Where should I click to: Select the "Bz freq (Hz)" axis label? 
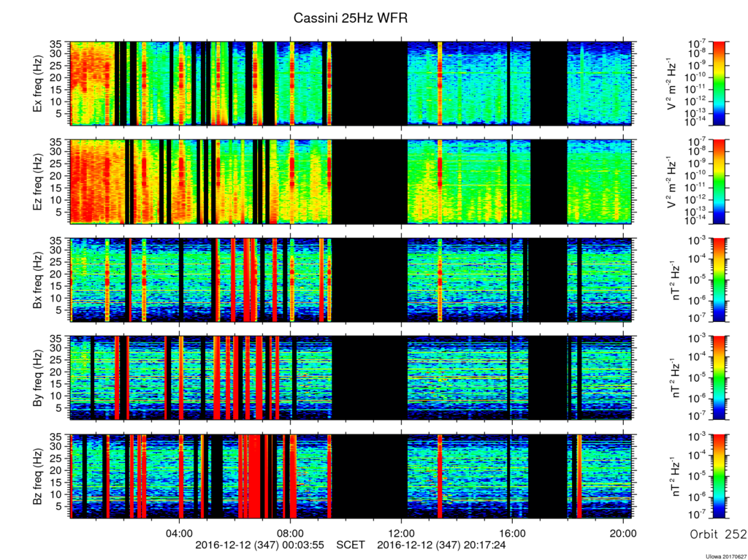37,477
